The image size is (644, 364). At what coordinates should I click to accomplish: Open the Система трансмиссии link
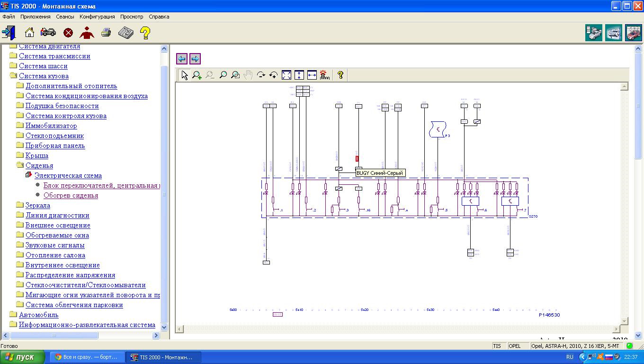click(x=54, y=56)
